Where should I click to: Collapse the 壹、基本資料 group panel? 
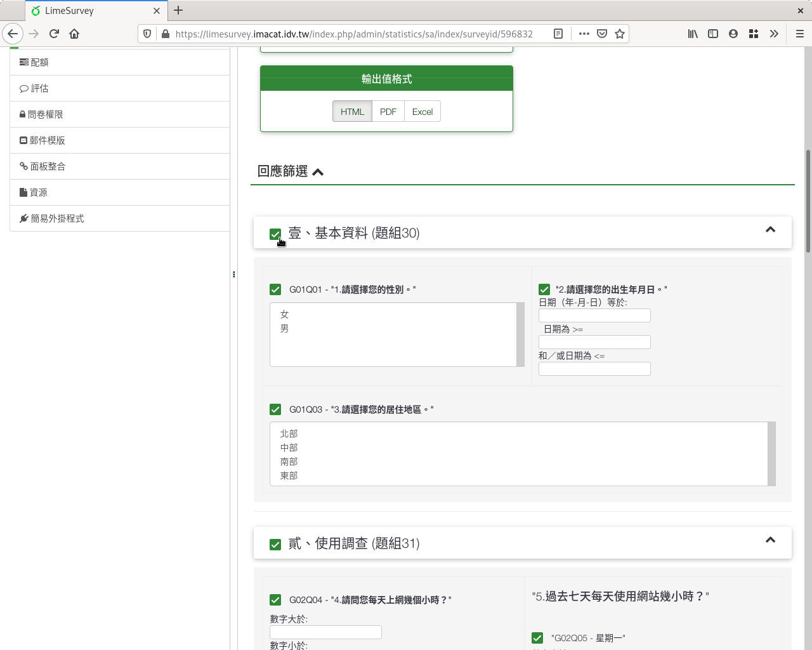(770, 230)
